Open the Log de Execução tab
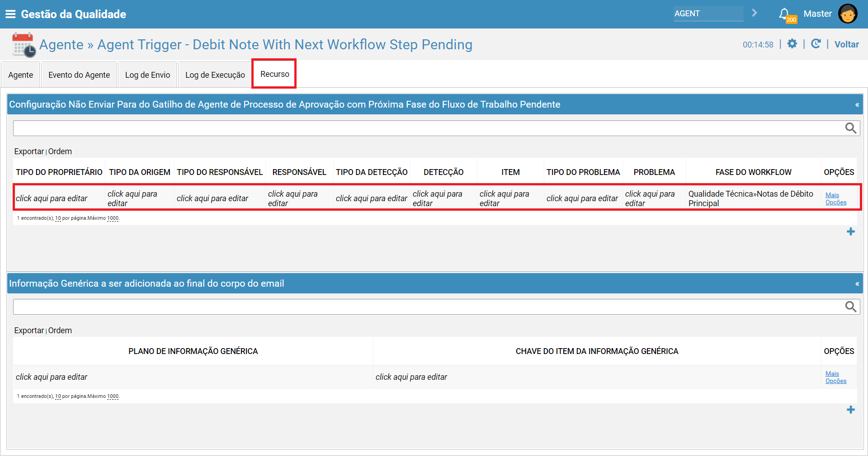This screenshot has width=868, height=458. click(215, 75)
